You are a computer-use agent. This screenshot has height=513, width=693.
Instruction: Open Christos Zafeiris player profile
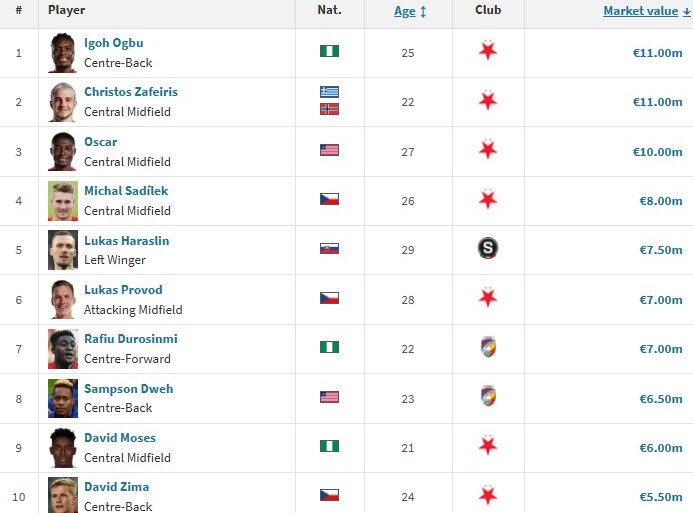pos(131,92)
